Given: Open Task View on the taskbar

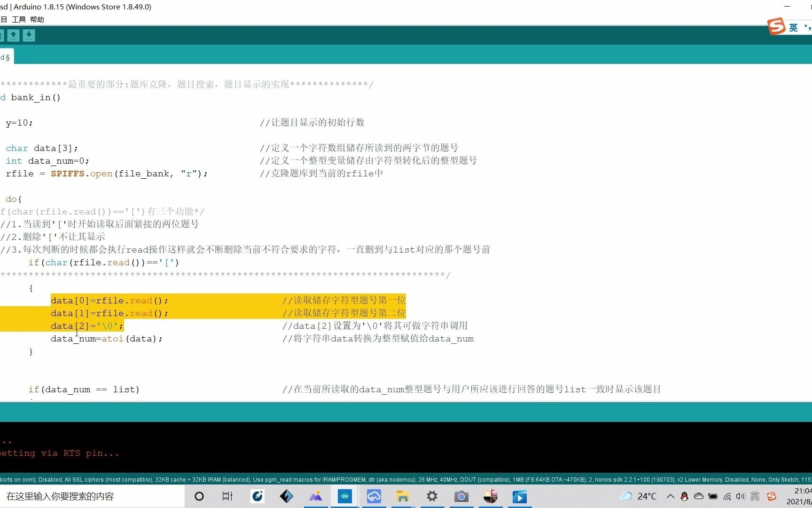Looking at the screenshot, I should [227, 496].
